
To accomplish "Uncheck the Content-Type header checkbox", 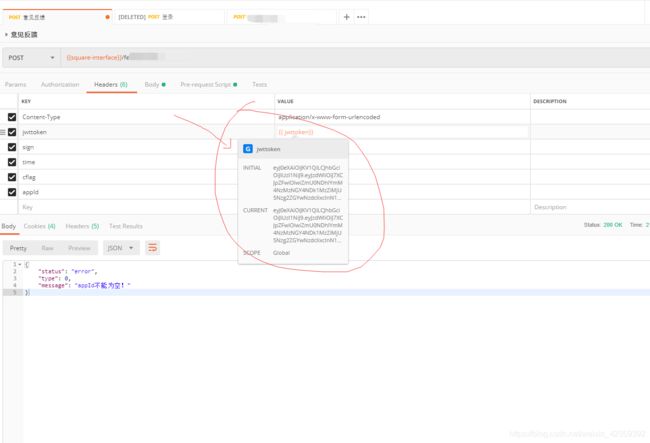I will [12, 117].
